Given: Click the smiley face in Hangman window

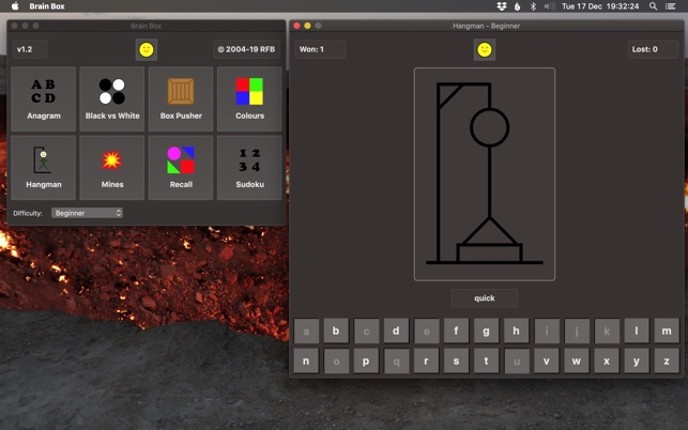Looking at the screenshot, I should click(484, 50).
